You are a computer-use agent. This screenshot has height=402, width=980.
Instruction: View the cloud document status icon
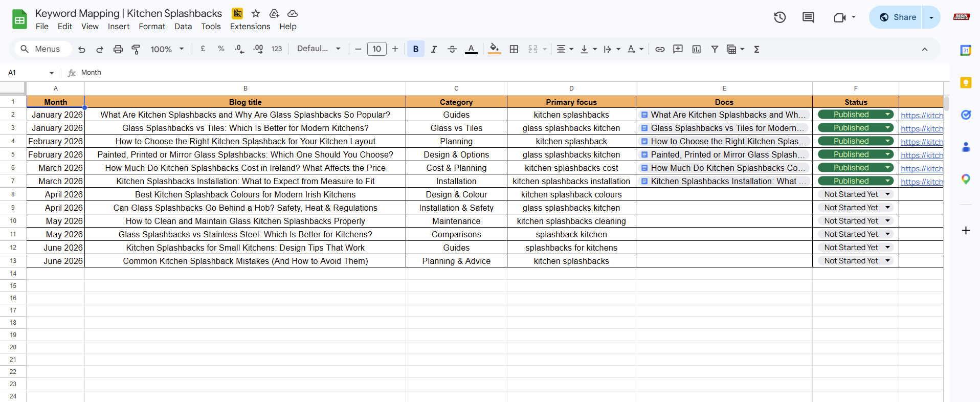(293, 13)
